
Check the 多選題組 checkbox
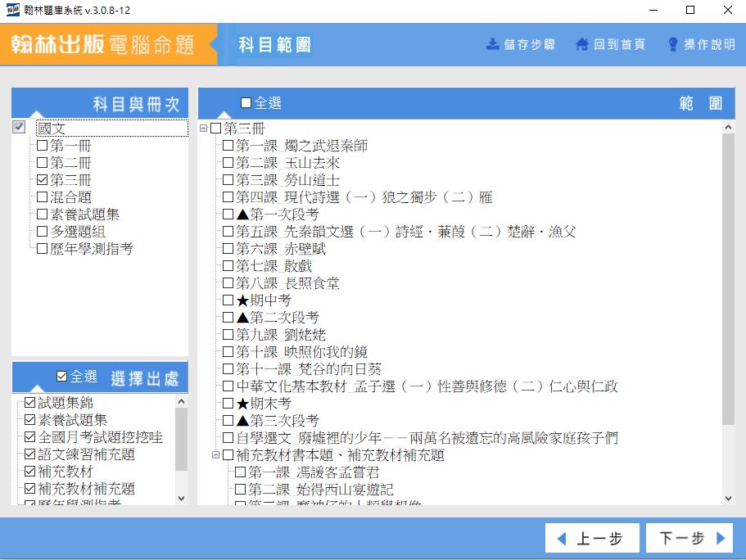42,231
